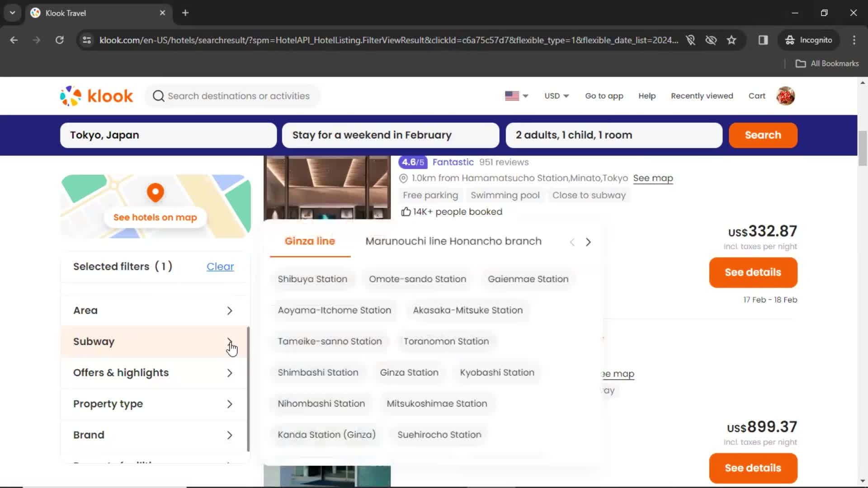Screen dimensions: 868x488
Task: Toggle the Tameike-sanno Station chip
Action: [330, 342]
